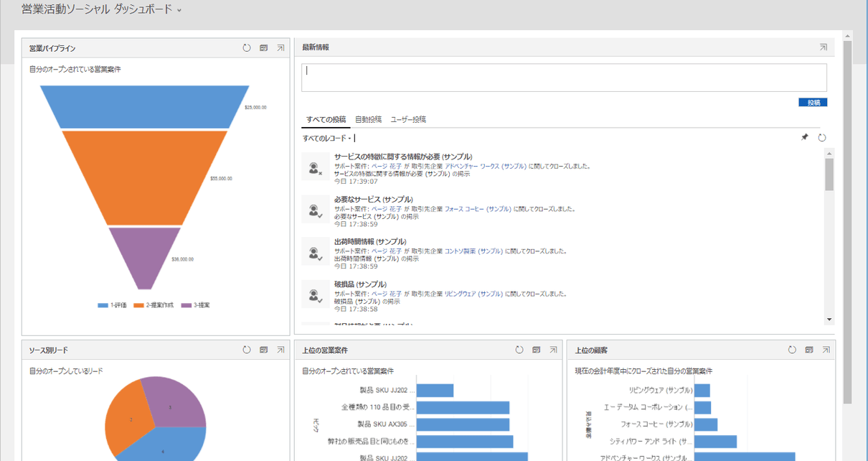Enlarge the 上位の顧客 chart

coord(826,350)
